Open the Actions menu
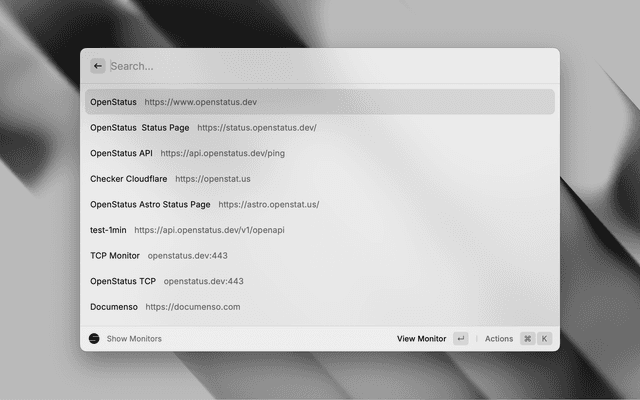640x400 pixels. pos(498,339)
